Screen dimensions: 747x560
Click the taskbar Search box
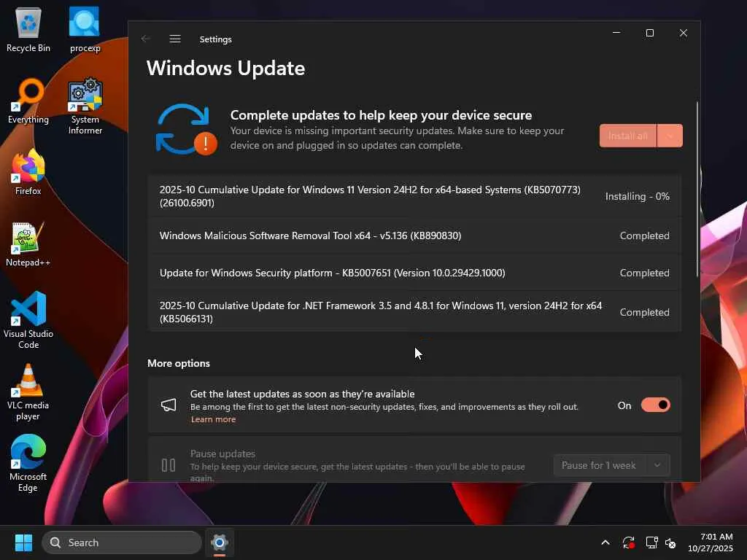tap(122, 542)
